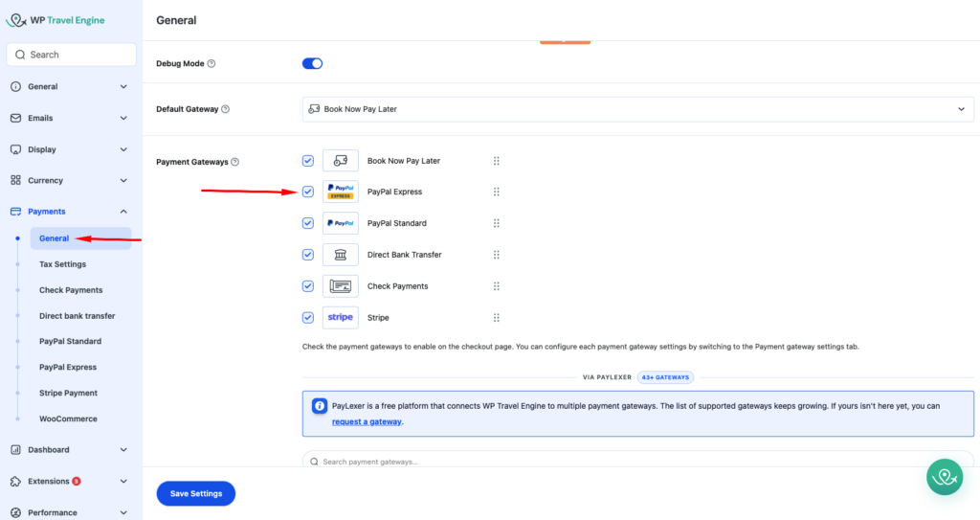Image resolution: width=980 pixels, height=520 pixels.
Task: Click the Emails envelope icon
Action: pyautogui.click(x=15, y=118)
